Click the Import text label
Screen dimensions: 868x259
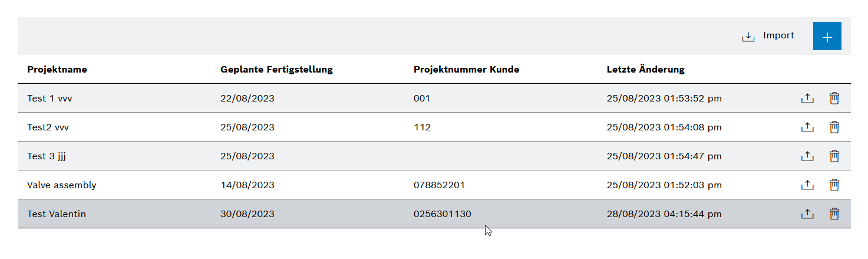(778, 35)
